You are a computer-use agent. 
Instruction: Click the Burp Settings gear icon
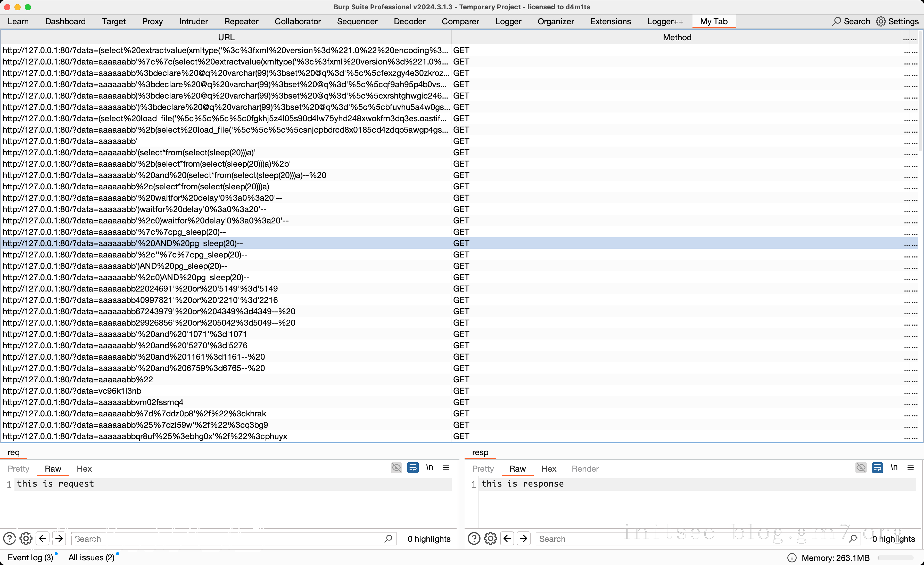pos(880,21)
